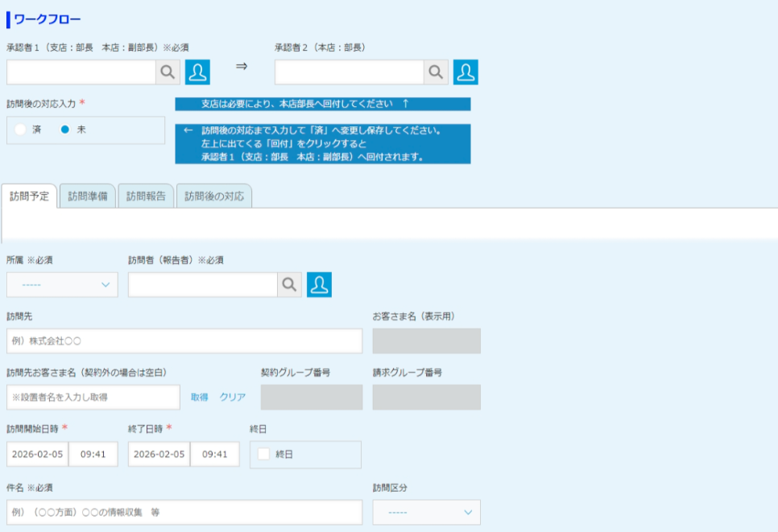Open user picker for 承認者1
This screenshot has height=532, width=778.
tap(197, 72)
